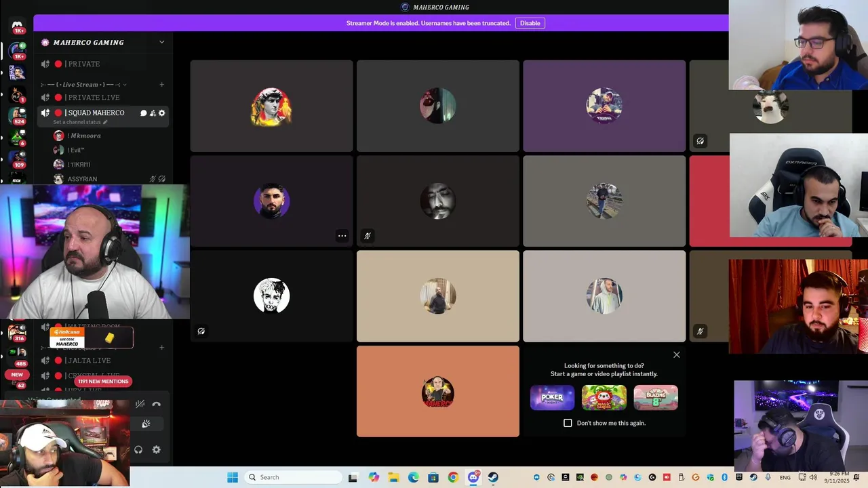Click the NEW unread servers pill
The image size is (868, 488).
point(17,374)
